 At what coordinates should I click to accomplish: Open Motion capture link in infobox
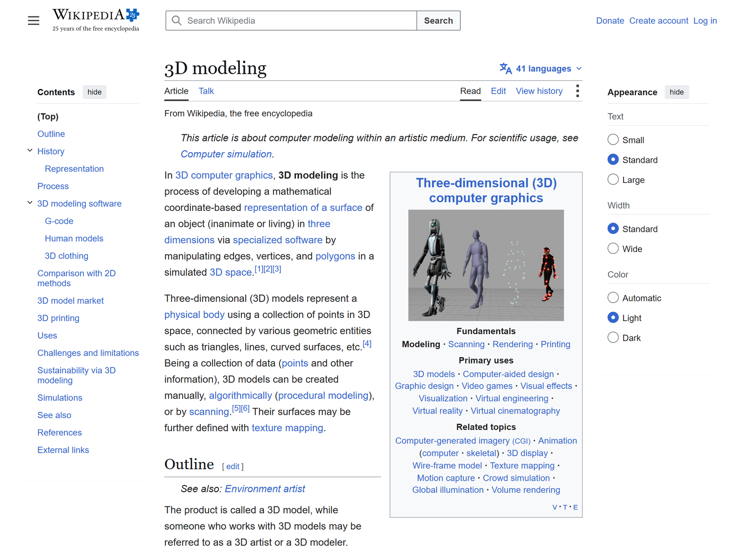coord(446,478)
